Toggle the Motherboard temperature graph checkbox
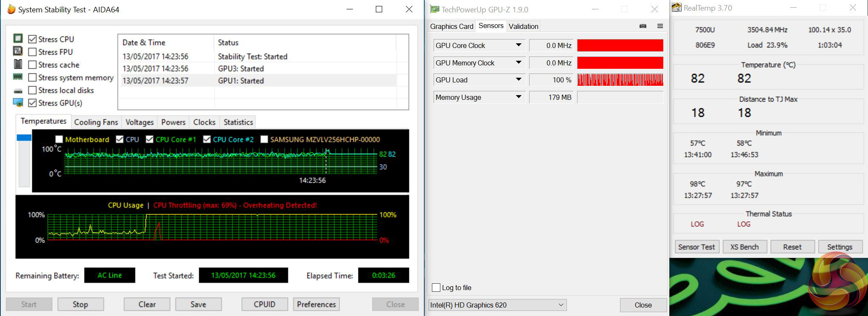This screenshot has height=316, width=868. pyautogui.click(x=59, y=139)
